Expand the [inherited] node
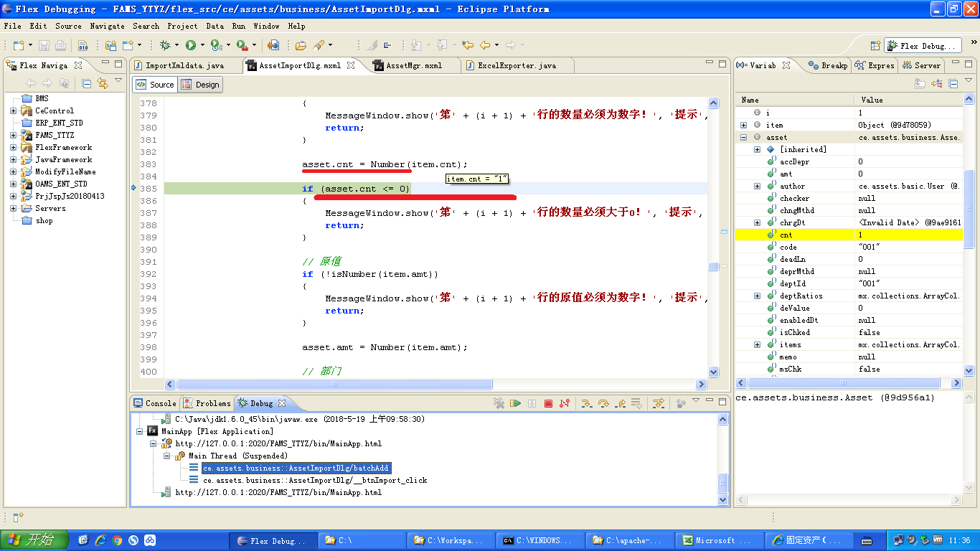Viewport: 980px width, 551px height. 758,149
